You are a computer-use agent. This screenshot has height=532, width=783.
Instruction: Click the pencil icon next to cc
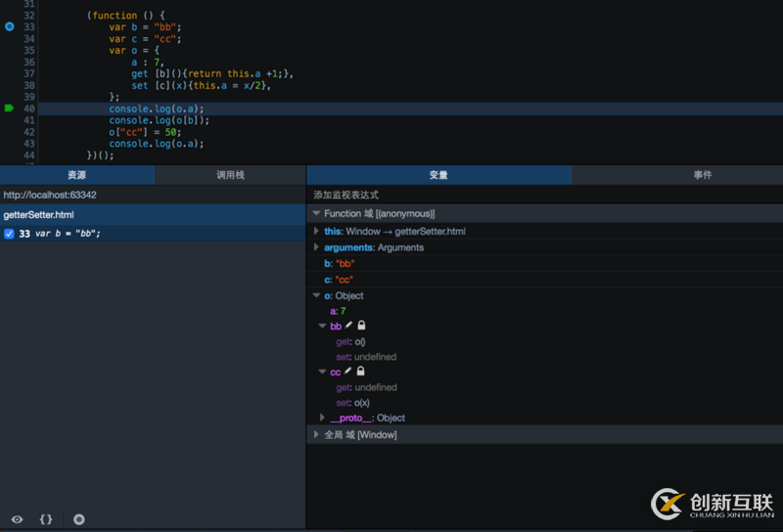347,372
